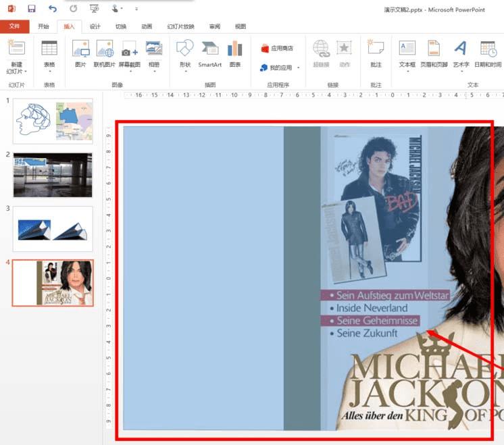504x445 pixels.
Task: Expand the 表格 table dropdown
Action: tap(49, 66)
